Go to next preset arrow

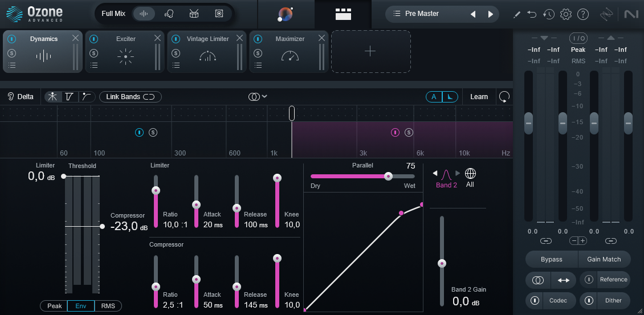(x=490, y=14)
